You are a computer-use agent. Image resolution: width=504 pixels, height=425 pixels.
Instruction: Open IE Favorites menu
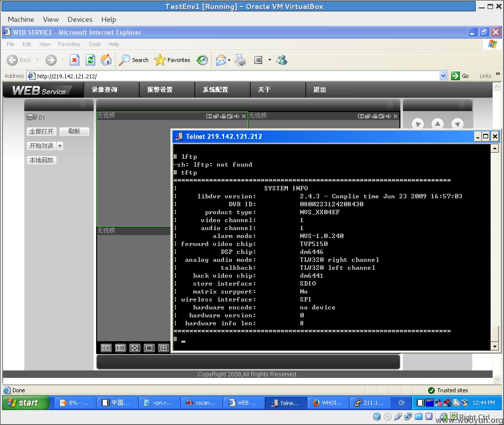click(x=69, y=44)
